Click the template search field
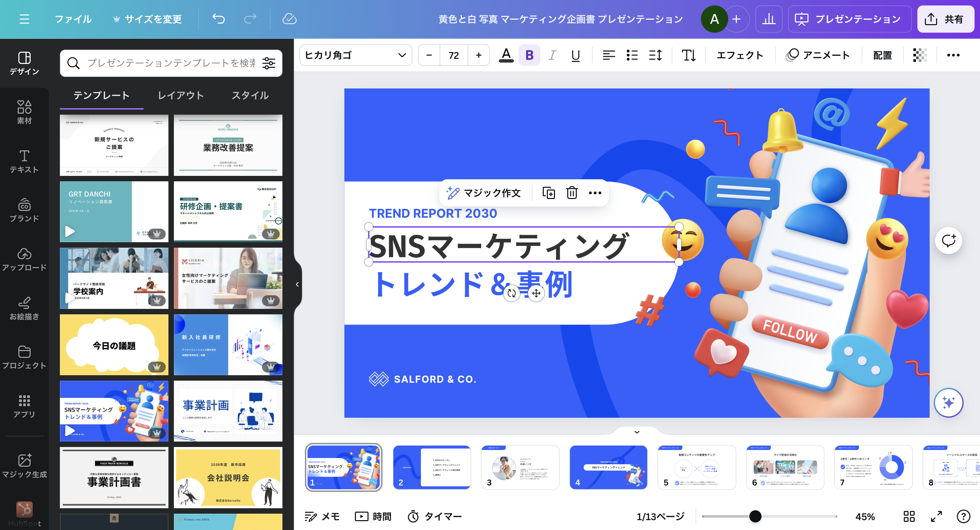The height and width of the screenshot is (530, 980). tap(171, 63)
